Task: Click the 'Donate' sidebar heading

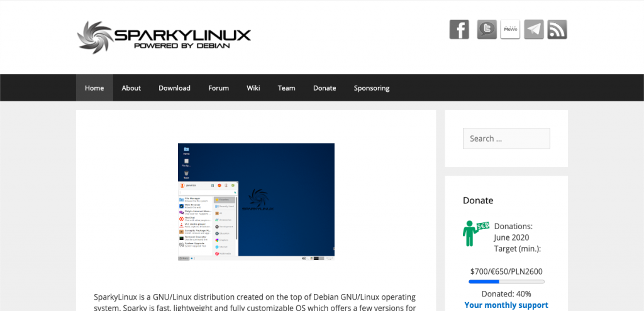Action: pos(478,200)
